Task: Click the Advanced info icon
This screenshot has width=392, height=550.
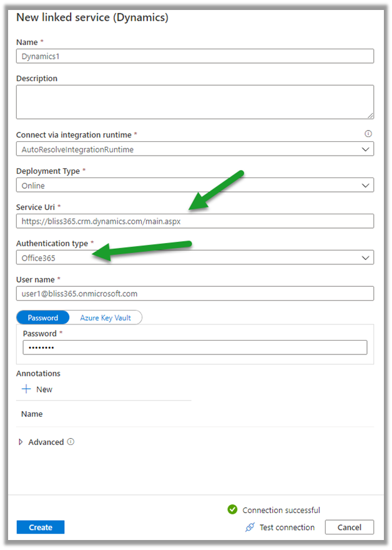Action: point(71,442)
